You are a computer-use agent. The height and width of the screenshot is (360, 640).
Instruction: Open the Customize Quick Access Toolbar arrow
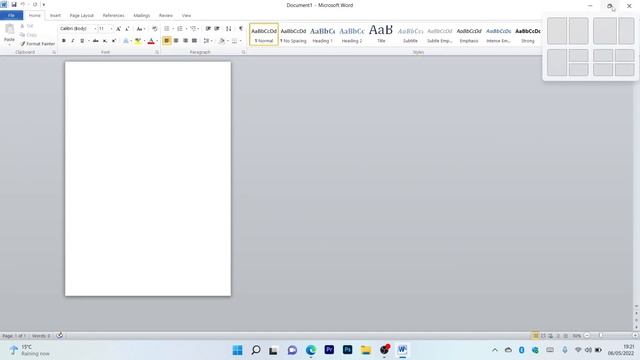click(x=44, y=4)
